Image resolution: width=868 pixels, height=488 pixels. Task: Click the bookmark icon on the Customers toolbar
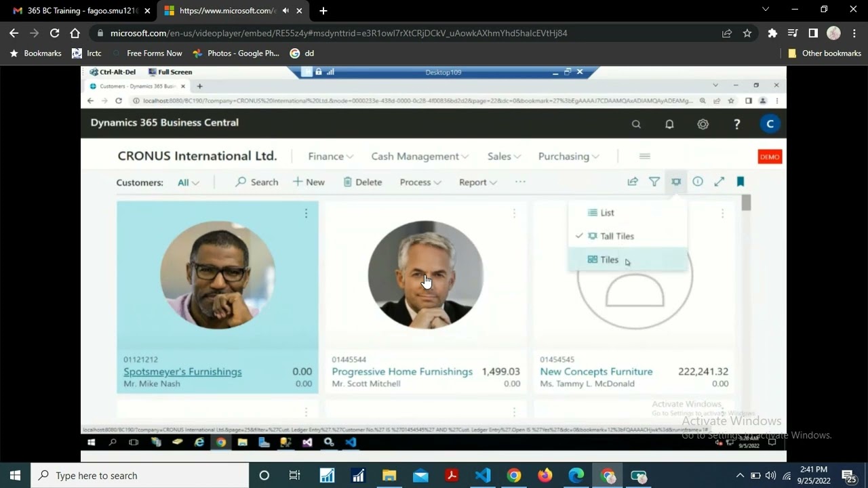741,182
